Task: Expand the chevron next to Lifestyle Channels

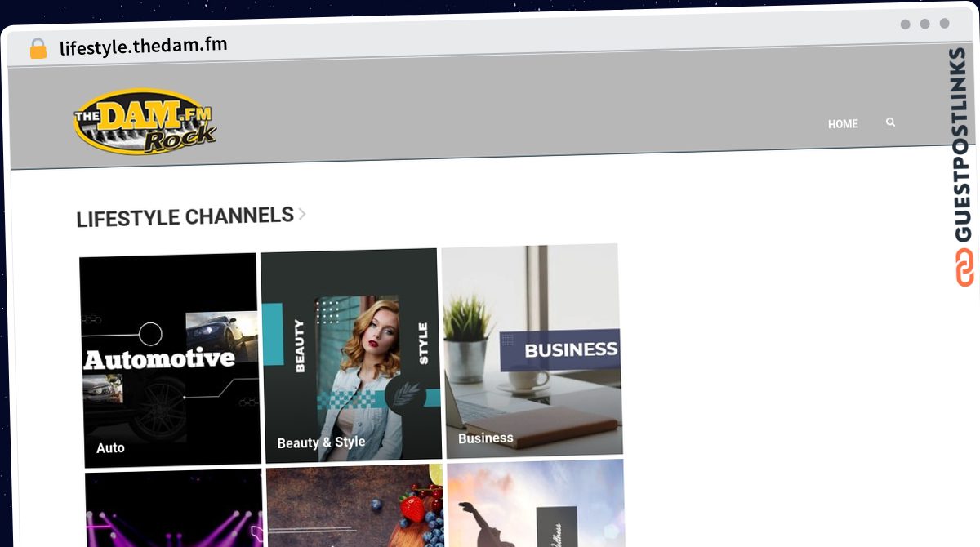Action: (x=302, y=214)
